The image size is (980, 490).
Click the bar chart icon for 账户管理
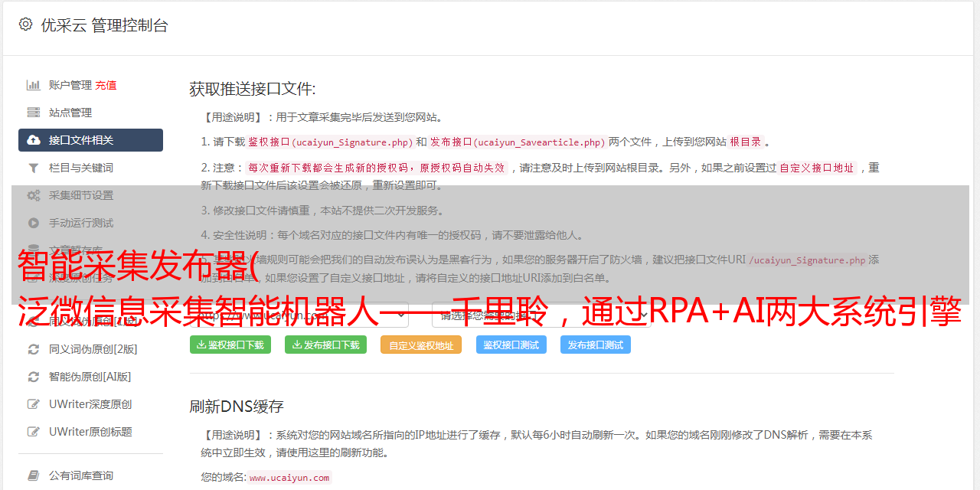click(34, 85)
